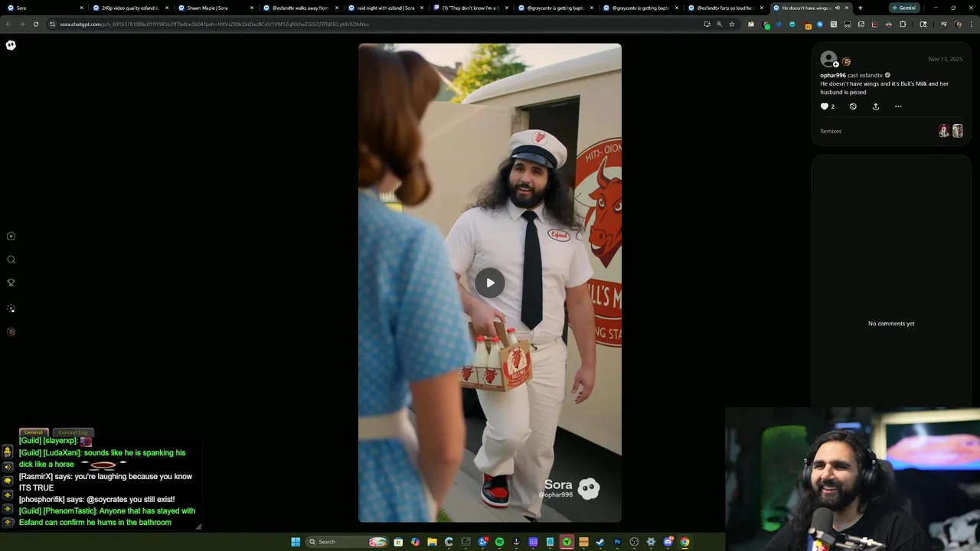Open the Sora sidebar search icon

pyautogui.click(x=11, y=259)
